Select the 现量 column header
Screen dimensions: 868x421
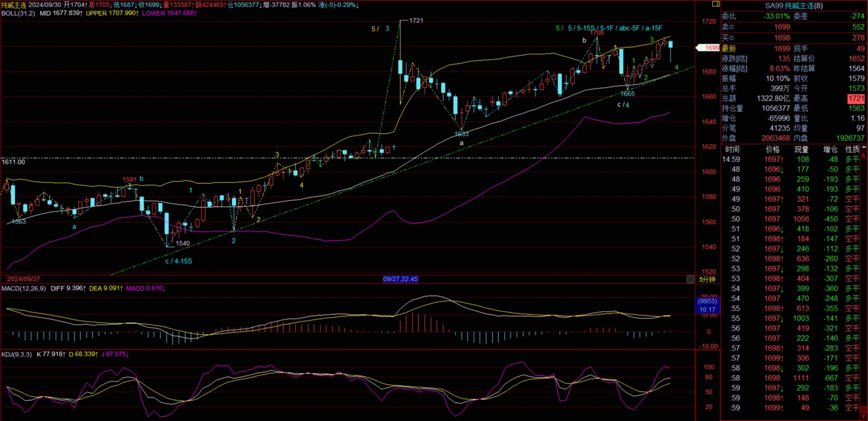click(801, 149)
